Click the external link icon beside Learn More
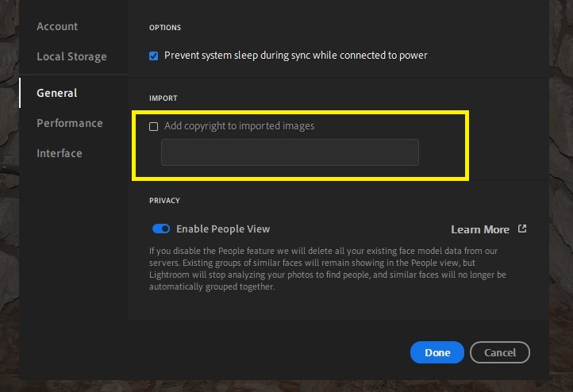Image resolution: width=573 pixels, height=392 pixels. point(522,229)
